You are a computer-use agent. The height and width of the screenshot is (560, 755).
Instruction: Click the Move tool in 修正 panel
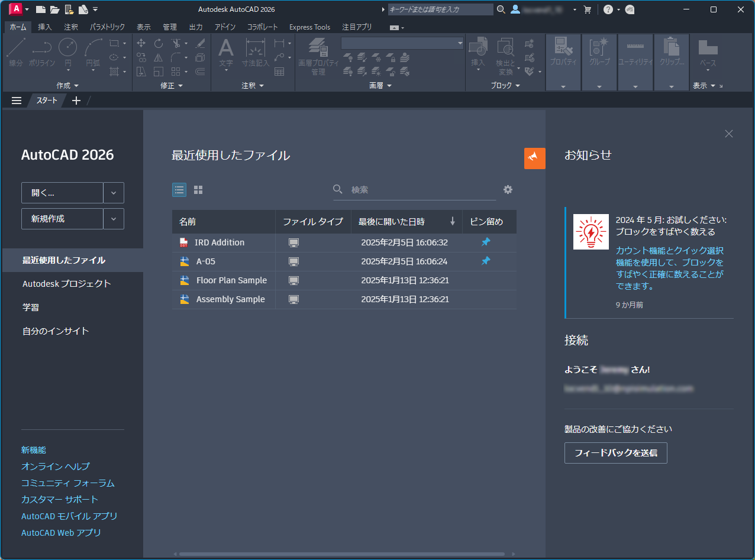click(141, 43)
